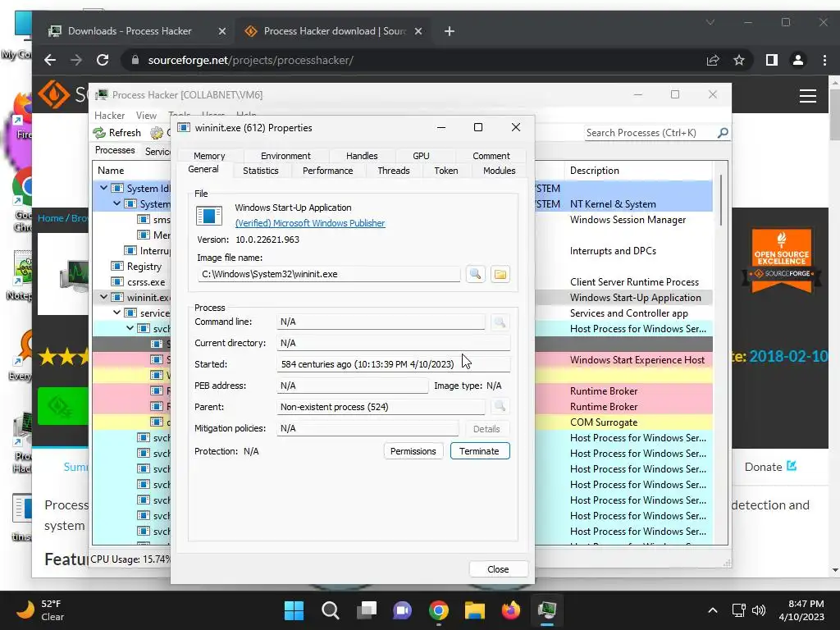Click search magnifier in Search Processes box
Screen dimensions: 840x630
point(722,132)
